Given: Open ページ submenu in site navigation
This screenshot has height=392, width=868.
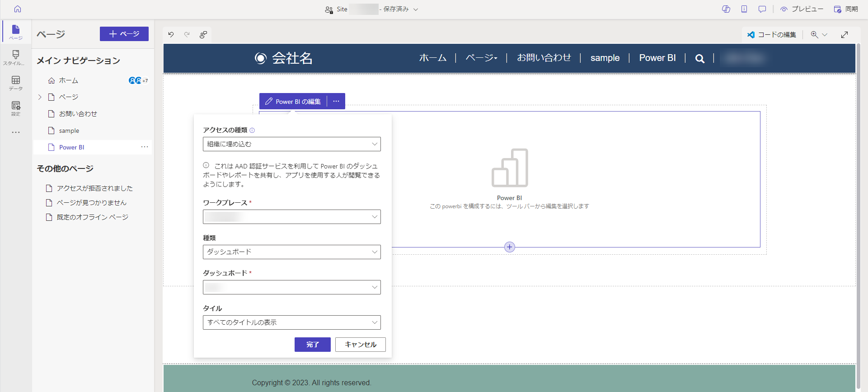Looking at the screenshot, I should (481, 58).
